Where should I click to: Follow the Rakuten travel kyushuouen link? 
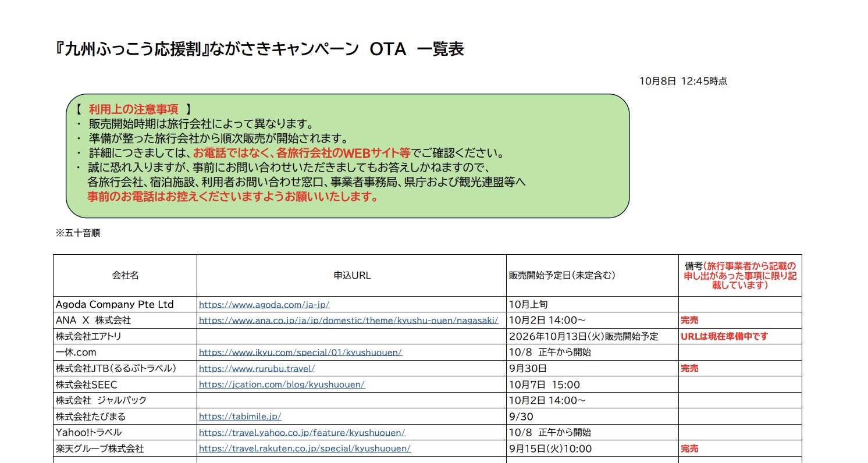[305, 449]
